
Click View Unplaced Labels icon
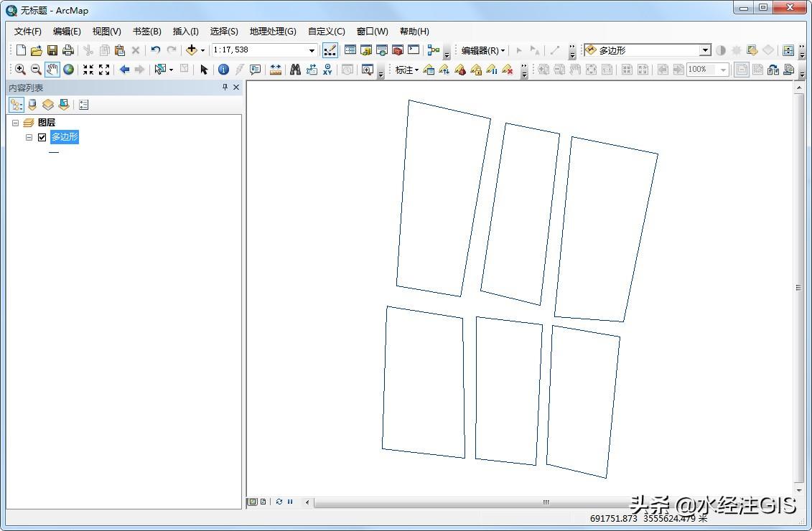(508, 70)
